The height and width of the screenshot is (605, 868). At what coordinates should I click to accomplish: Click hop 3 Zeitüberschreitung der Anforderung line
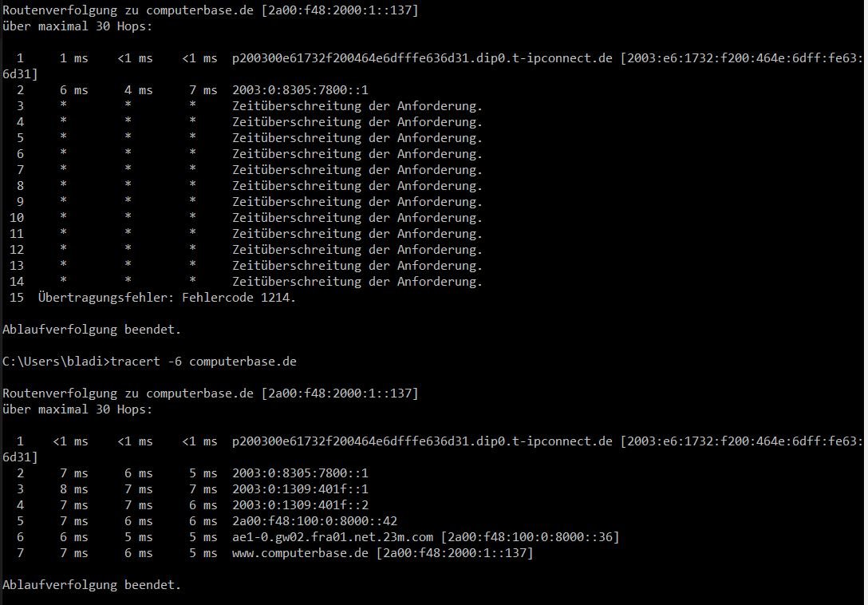click(x=357, y=106)
